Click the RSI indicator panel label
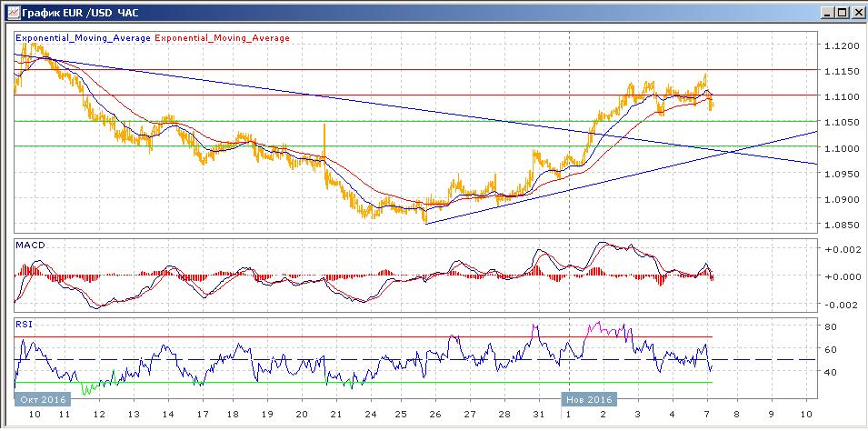Viewport: 868px width, 431px height. click(25, 323)
